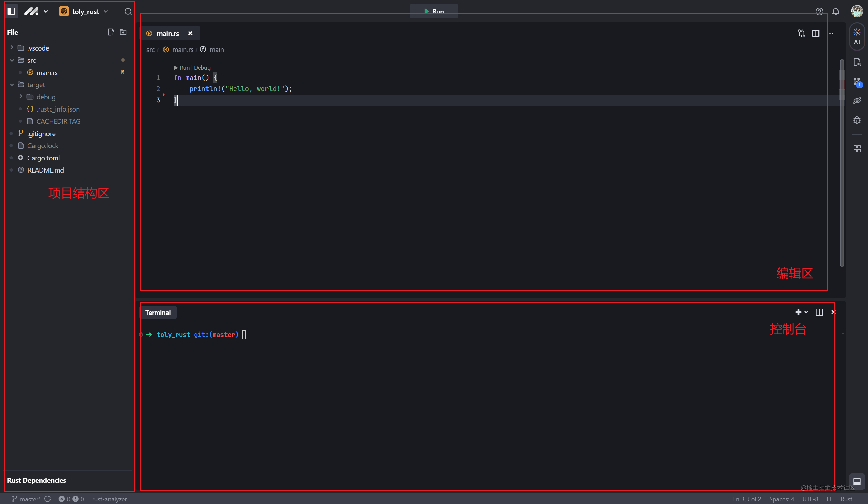Open the compare changes icon in editor

pyautogui.click(x=802, y=34)
